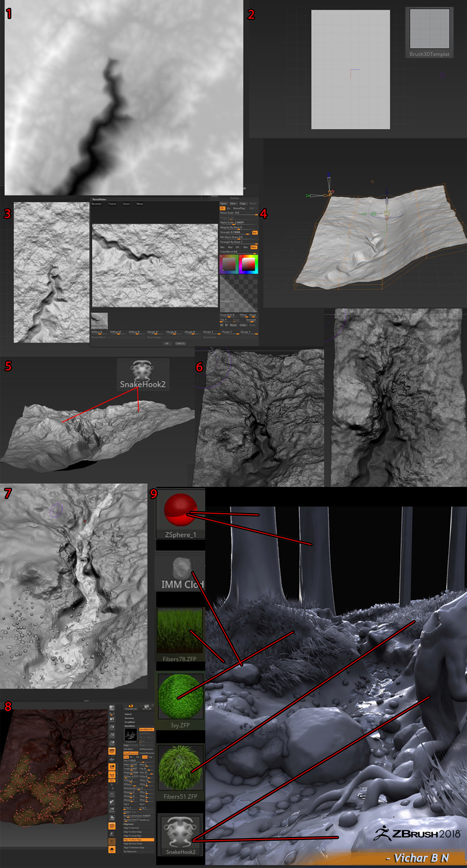Viewport: 467px width, 868px height.
Task: Click the Floor grid icon
Action: tap(112, 759)
